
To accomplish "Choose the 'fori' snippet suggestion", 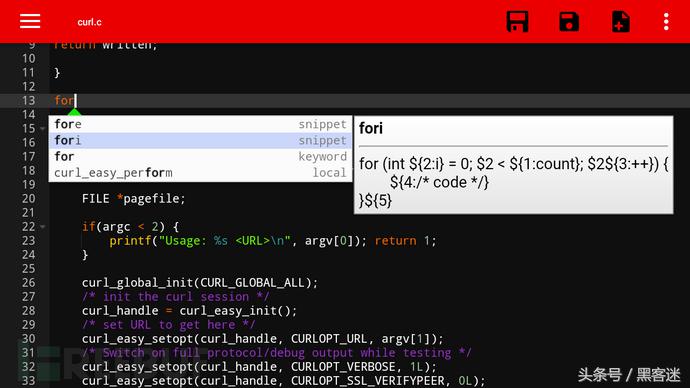I will coord(200,140).
